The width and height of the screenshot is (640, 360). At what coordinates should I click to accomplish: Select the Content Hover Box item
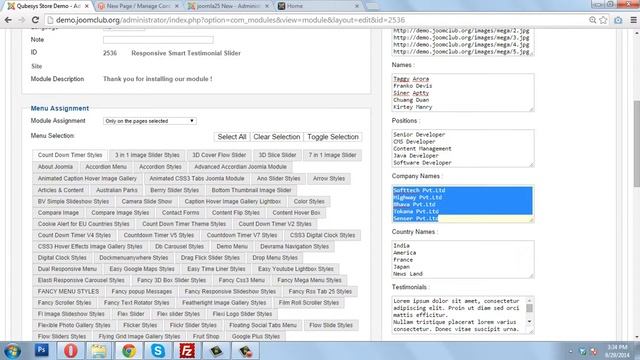click(296, 213)
